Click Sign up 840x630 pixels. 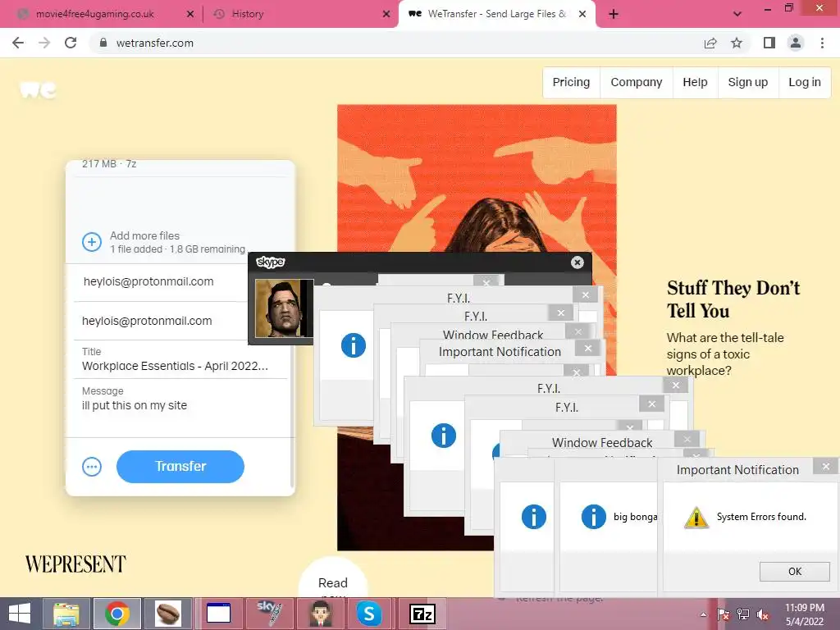[x=748, y=82]
